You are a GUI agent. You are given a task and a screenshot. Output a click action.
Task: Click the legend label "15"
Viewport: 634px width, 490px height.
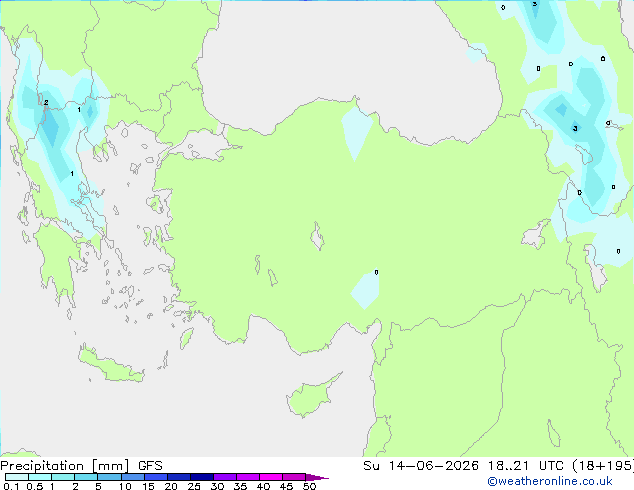[148, 486]
